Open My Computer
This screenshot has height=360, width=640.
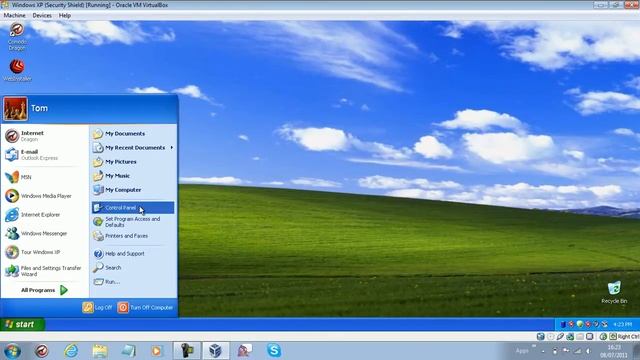coord(133,190)
